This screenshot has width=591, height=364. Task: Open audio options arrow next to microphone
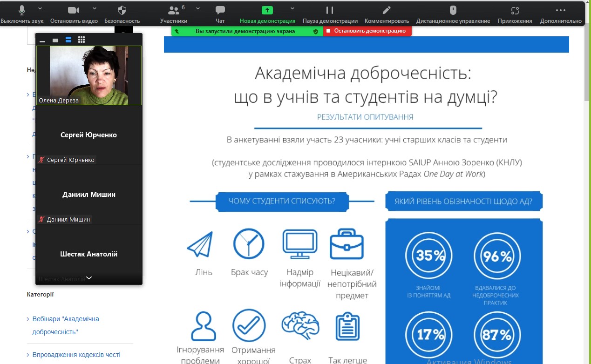[40, 8]
